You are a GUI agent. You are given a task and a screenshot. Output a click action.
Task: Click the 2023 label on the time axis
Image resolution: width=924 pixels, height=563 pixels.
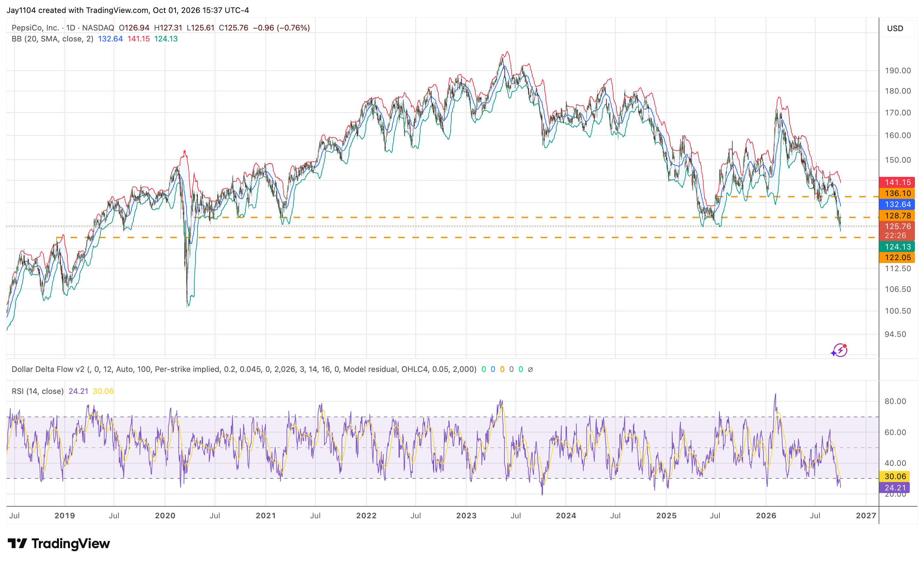click(x=466, y=516)
